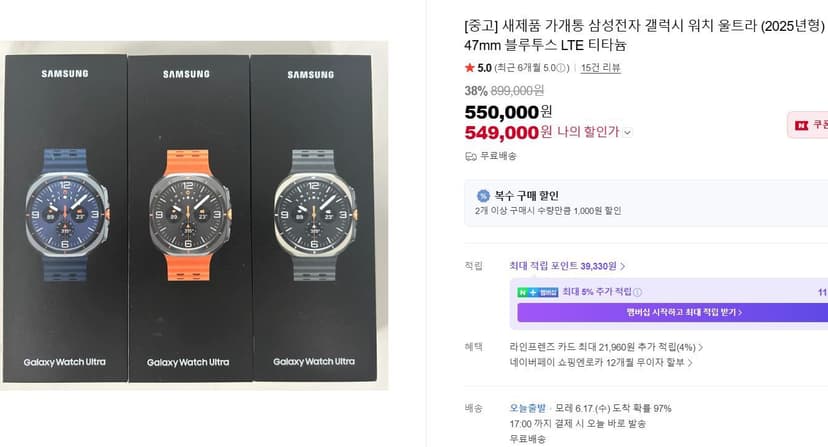This screenshot has width=828, height=447.
Task: Click the N+ membership badge icon
Action: (x=538, y=292)
